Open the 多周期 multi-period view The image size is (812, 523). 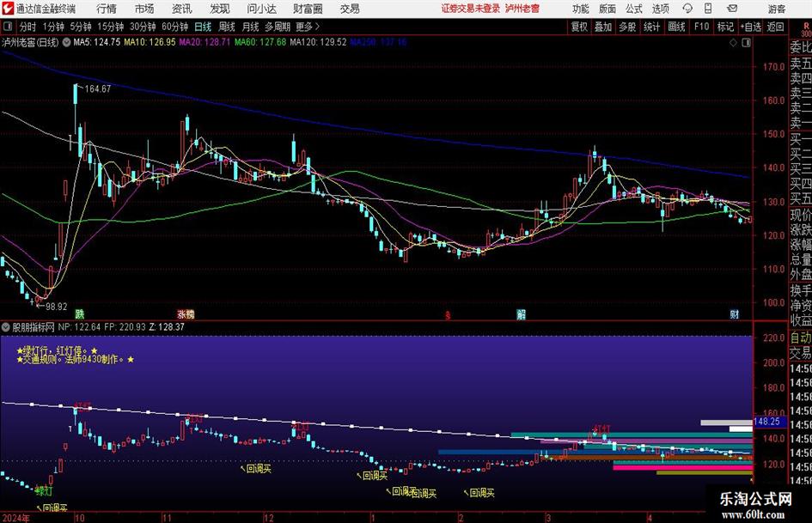pyautogui.click(x=278, y=27)
